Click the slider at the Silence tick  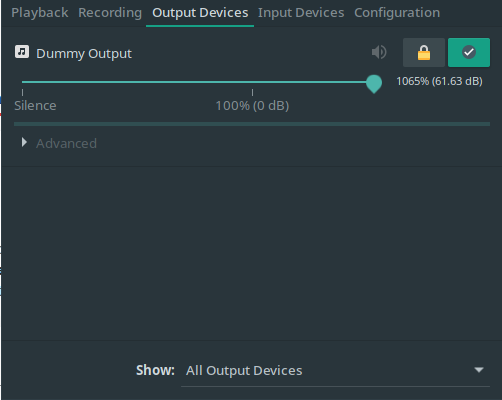[x=22, y=82]
